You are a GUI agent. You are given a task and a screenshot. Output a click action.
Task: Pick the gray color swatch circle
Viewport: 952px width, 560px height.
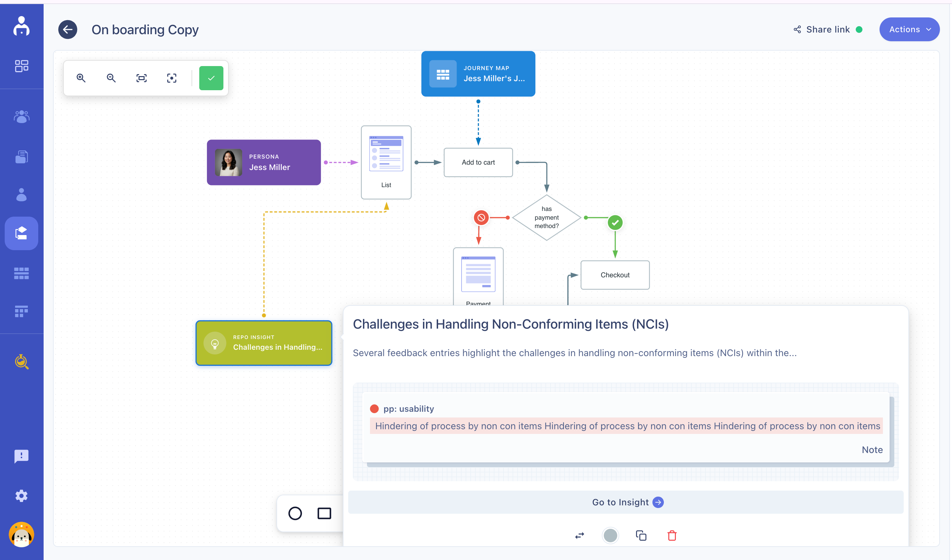pos(610,535)
